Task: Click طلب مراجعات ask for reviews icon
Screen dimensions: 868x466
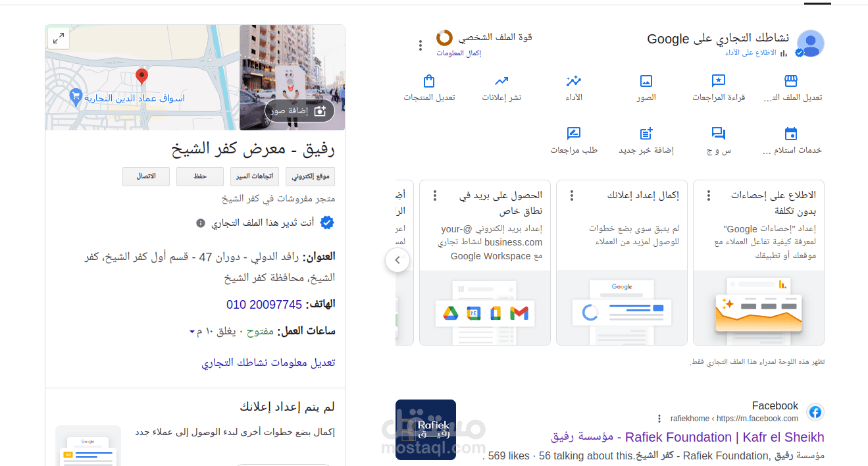Action: pos(574,134)
